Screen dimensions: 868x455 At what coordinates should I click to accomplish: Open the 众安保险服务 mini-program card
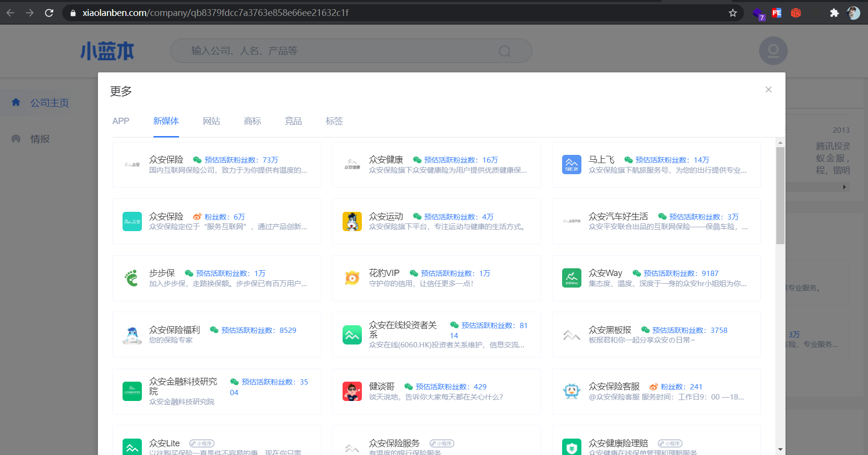436,440
